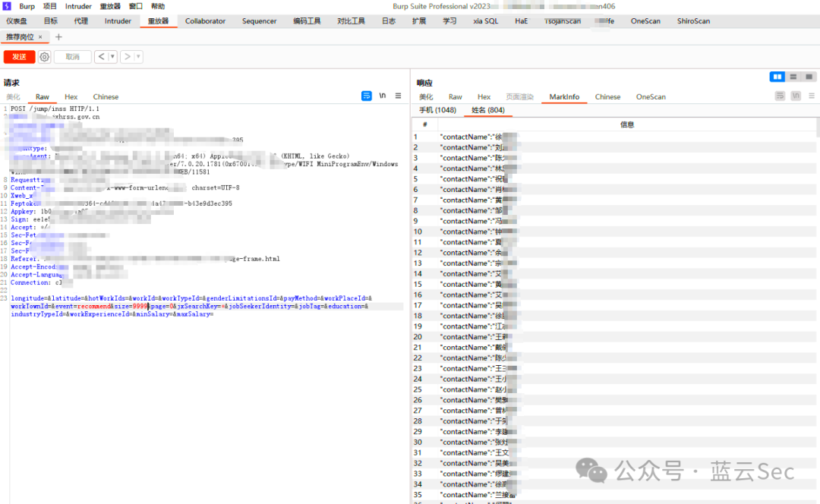Viewport: 820px width, 504px height.
Task: Select request Hex view tab
Action: point(71,96)
